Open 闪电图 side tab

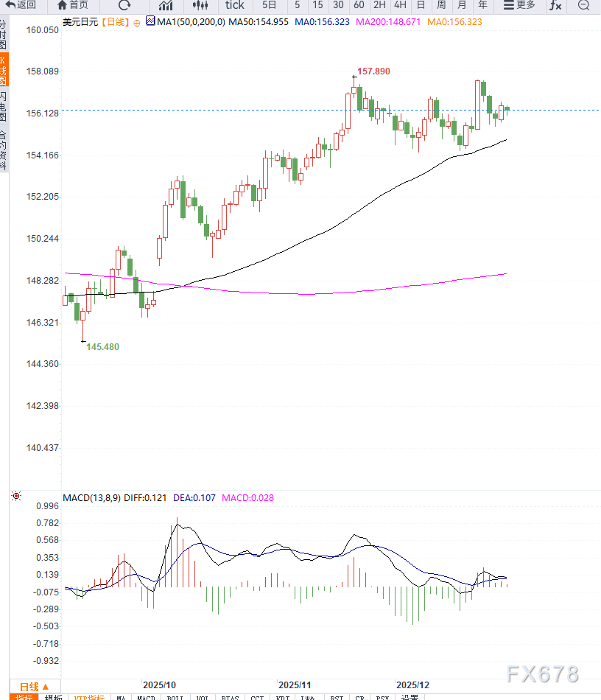4,107
